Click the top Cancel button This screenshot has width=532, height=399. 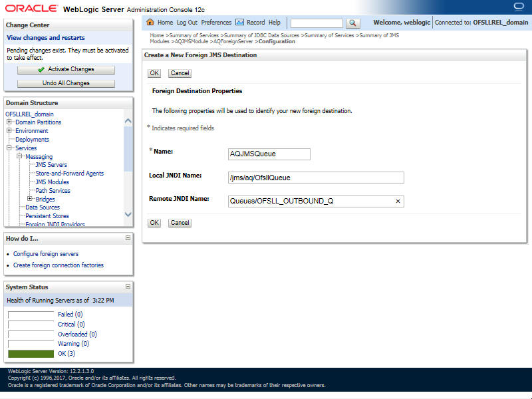180,73
